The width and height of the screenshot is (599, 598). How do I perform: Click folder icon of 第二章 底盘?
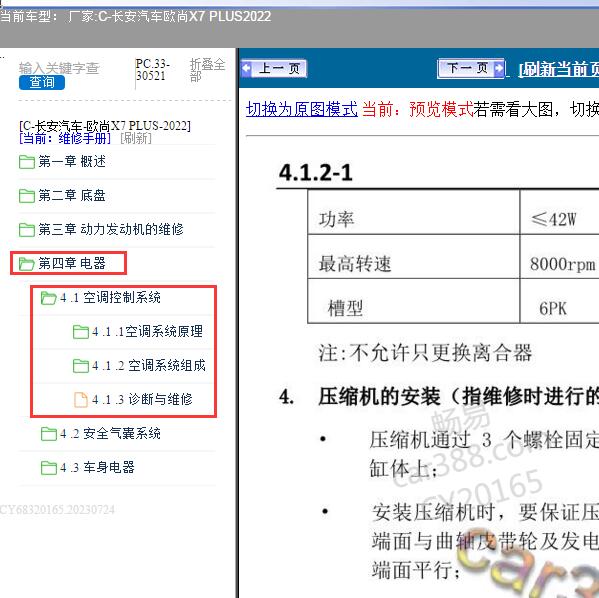[27, 196]
